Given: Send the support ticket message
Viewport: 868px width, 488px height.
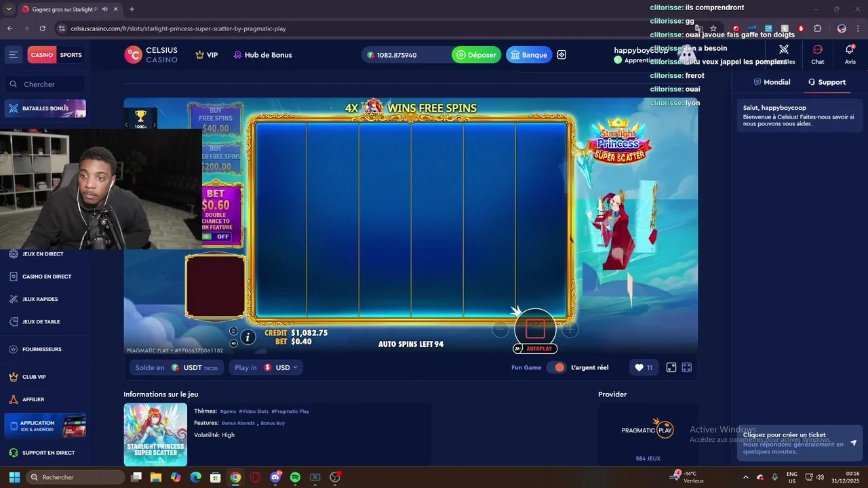Looking at the screenshot, I should pyautogui.click(x=853, y=443).
